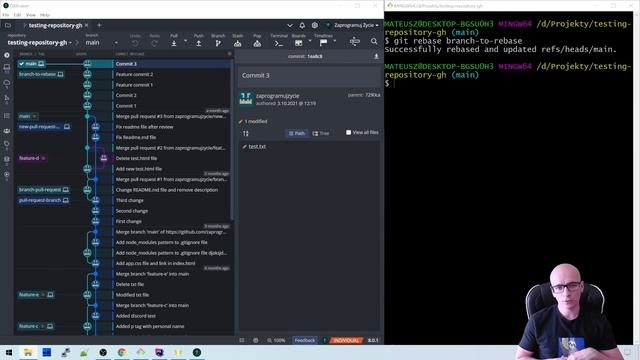Open the Terminal from toolbar
The image size is (640, 360).
point(278,43)
